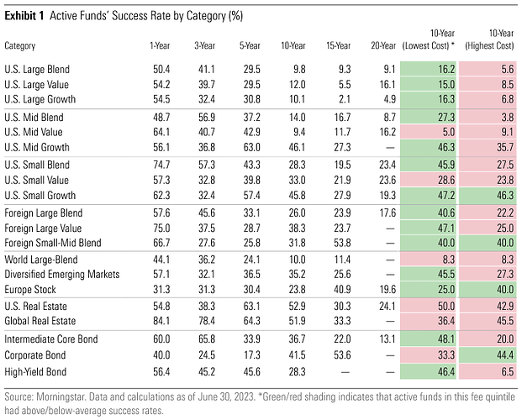Image resolution: width=522 pixels, height=420 pixels.
Task: Click the red 5.0 cell for U.S. Mid Value
Action: click(428, 132)
